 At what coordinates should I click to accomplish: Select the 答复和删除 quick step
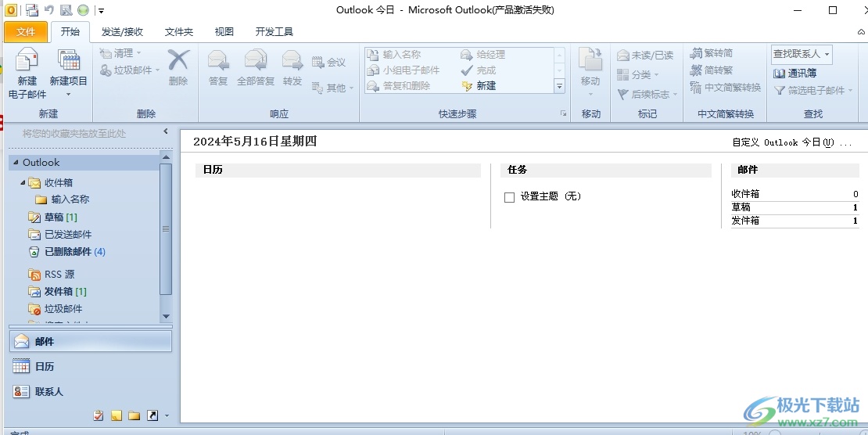[399, 86]
